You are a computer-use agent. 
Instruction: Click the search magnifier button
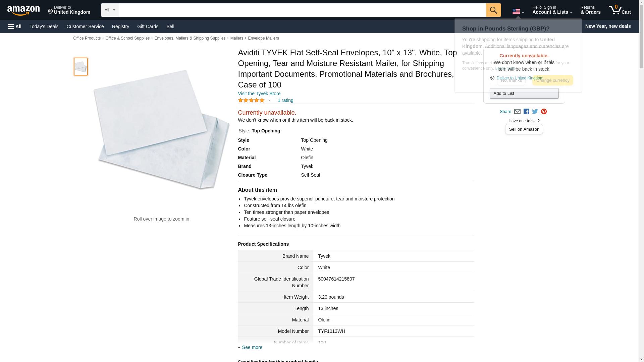tap(493, 10)
